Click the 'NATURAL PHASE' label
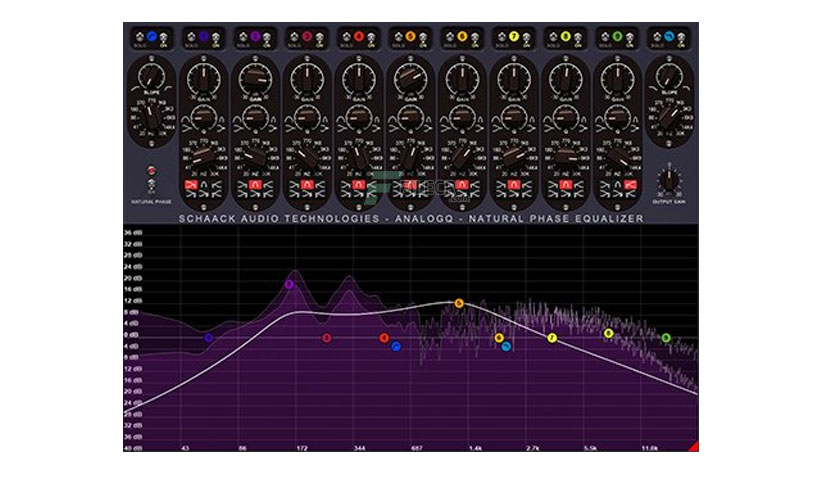Screen dimensions: 836x484 151,202
